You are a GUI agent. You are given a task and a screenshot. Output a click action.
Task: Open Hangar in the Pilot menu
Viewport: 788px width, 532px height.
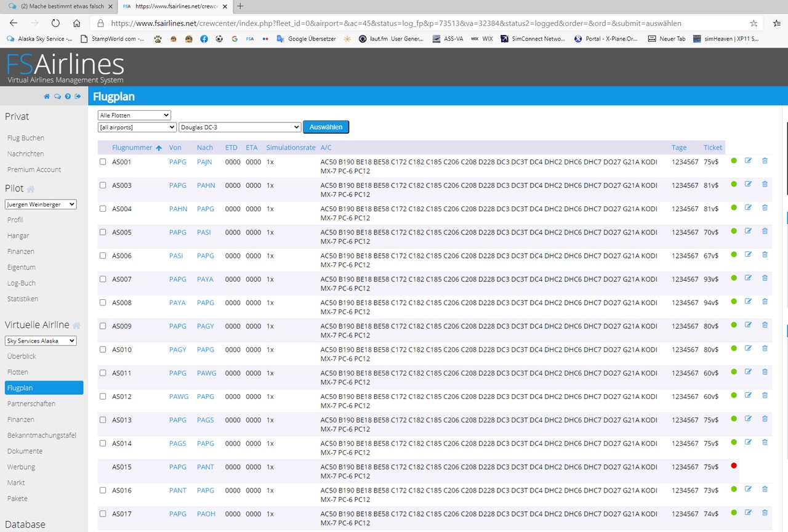pos(18,236)
